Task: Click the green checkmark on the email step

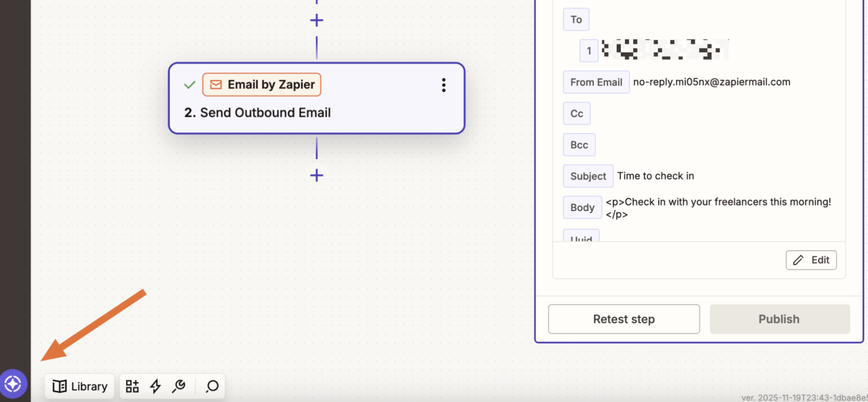Action: (190, 84)
